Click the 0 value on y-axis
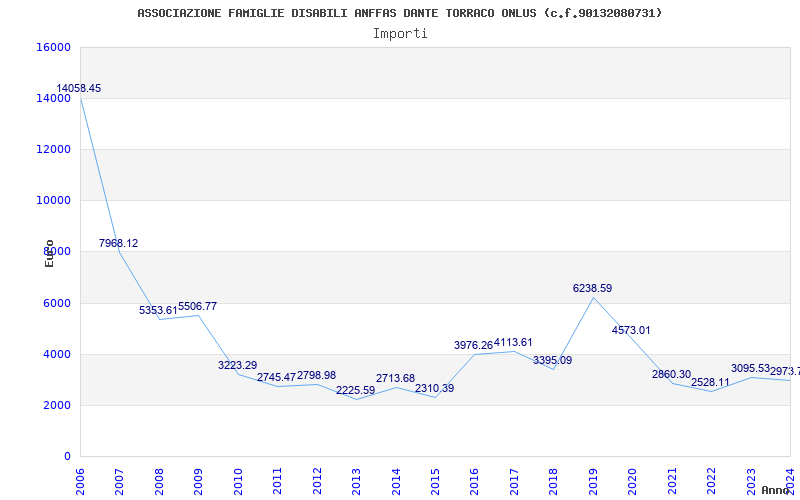The image size is (800, 500). click(67, 456)
